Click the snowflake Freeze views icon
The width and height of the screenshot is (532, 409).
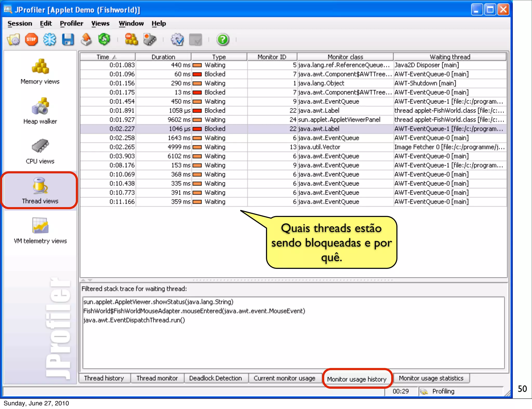[x=49, y=40]
